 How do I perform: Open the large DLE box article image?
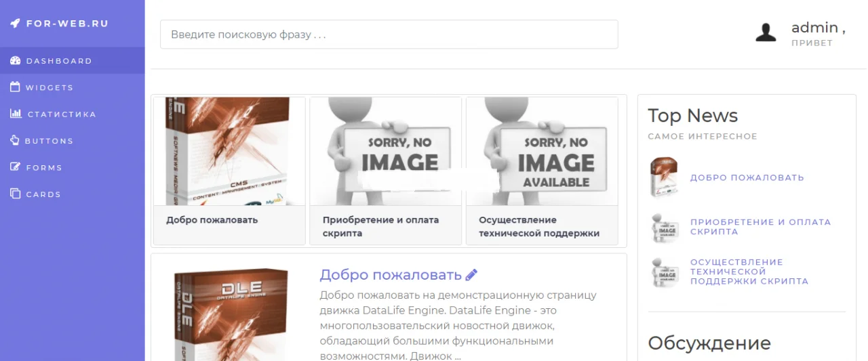[x=231, y=314]
